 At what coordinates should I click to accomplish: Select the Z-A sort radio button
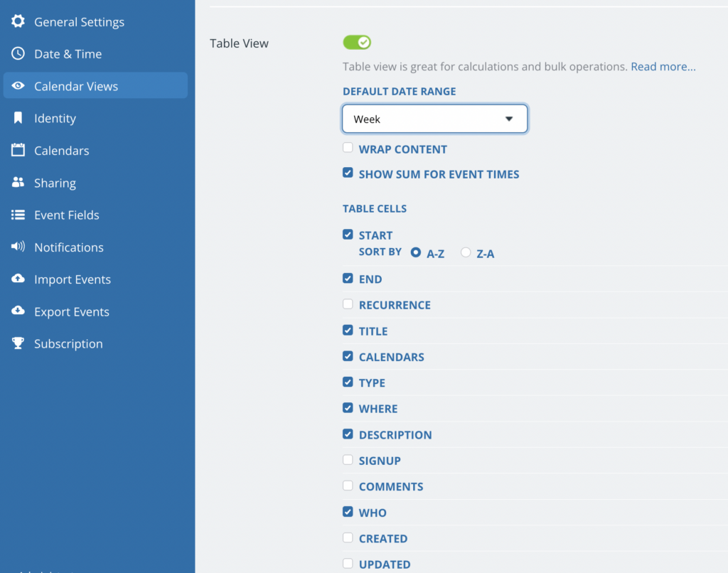point(466,252)
